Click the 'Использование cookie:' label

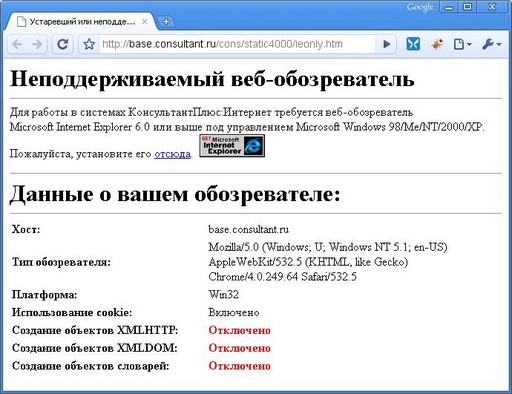coord(72,312)
